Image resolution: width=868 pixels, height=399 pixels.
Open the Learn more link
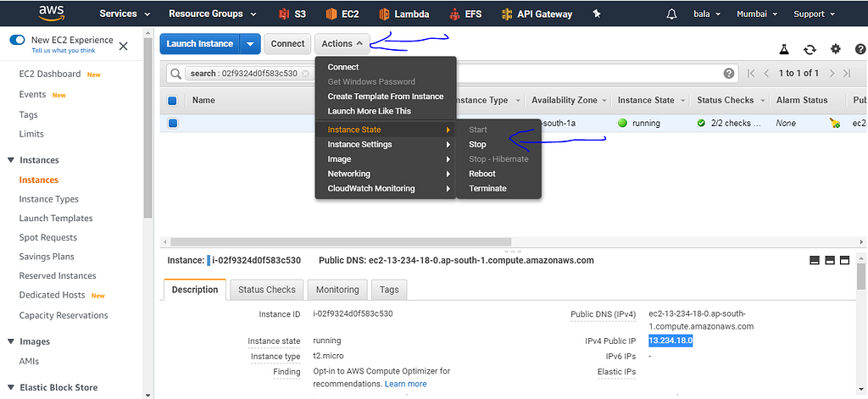click(406, 384)
